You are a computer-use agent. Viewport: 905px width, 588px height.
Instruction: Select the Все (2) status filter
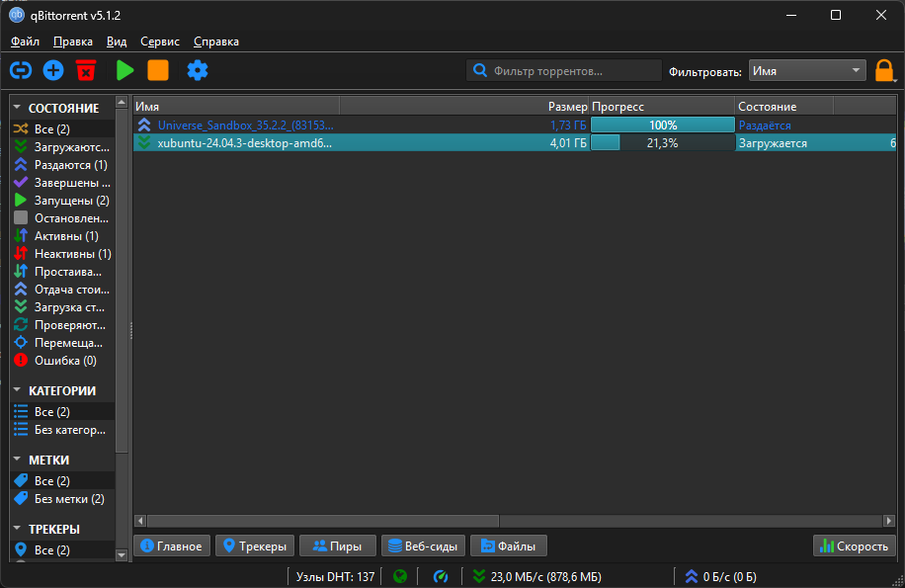62,128
